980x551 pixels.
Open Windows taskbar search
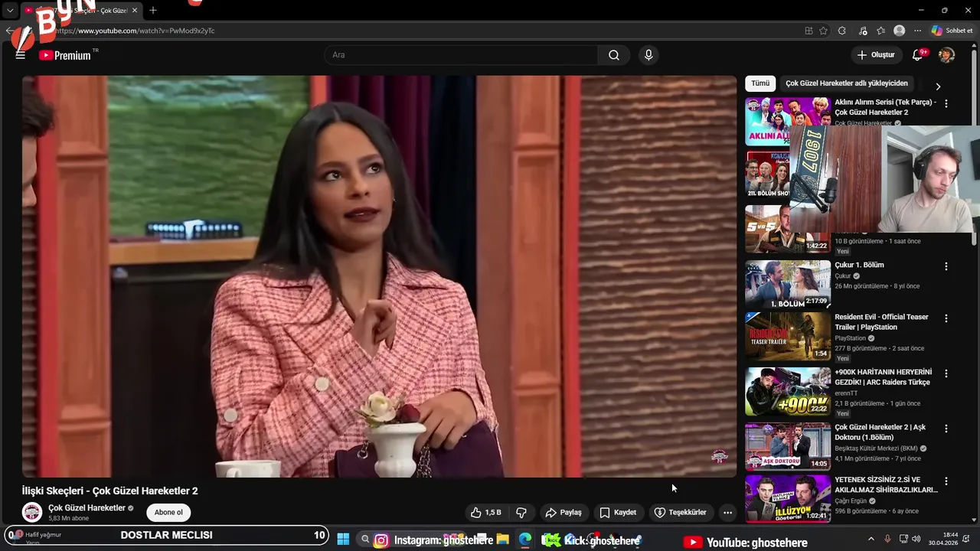365,540
